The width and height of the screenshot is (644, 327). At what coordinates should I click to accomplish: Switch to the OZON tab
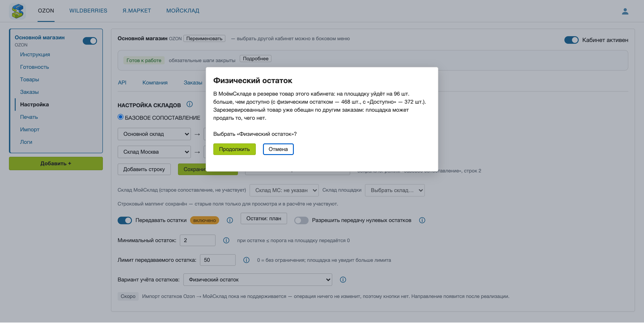[x=46, y=10]
